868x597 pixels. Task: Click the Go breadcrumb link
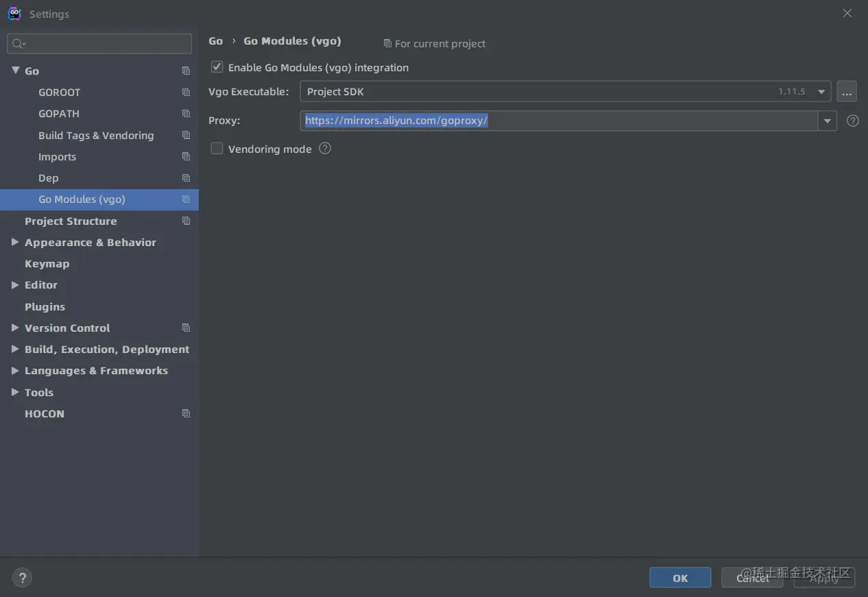[x=216, y=41]
